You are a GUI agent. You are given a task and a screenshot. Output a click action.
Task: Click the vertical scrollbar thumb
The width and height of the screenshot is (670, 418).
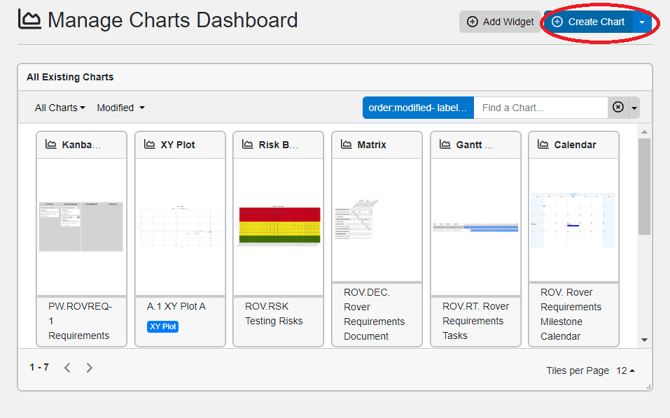pos(644,186)
